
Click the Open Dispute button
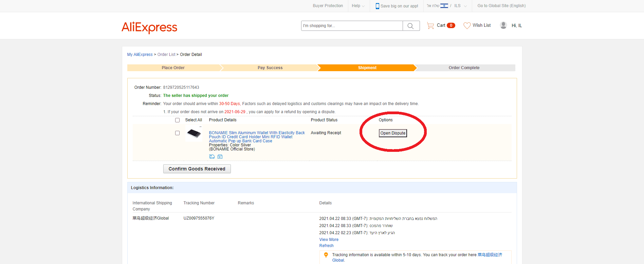393,133
